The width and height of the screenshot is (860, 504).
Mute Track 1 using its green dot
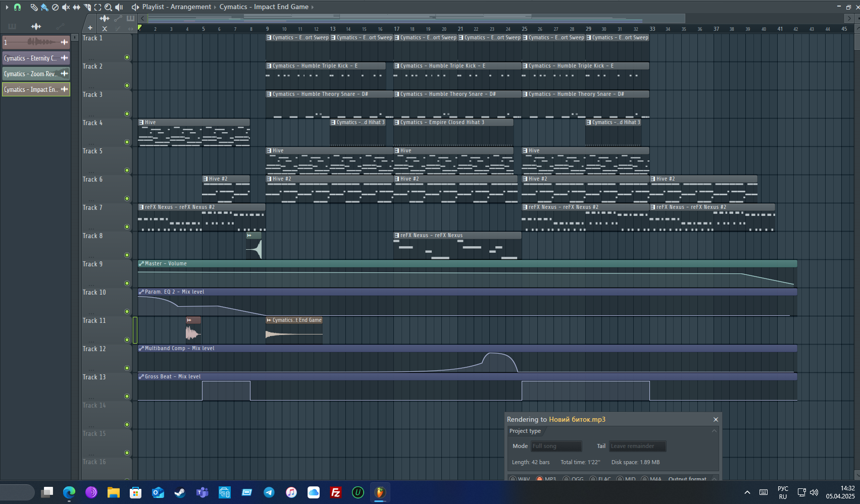coord(127,58)
